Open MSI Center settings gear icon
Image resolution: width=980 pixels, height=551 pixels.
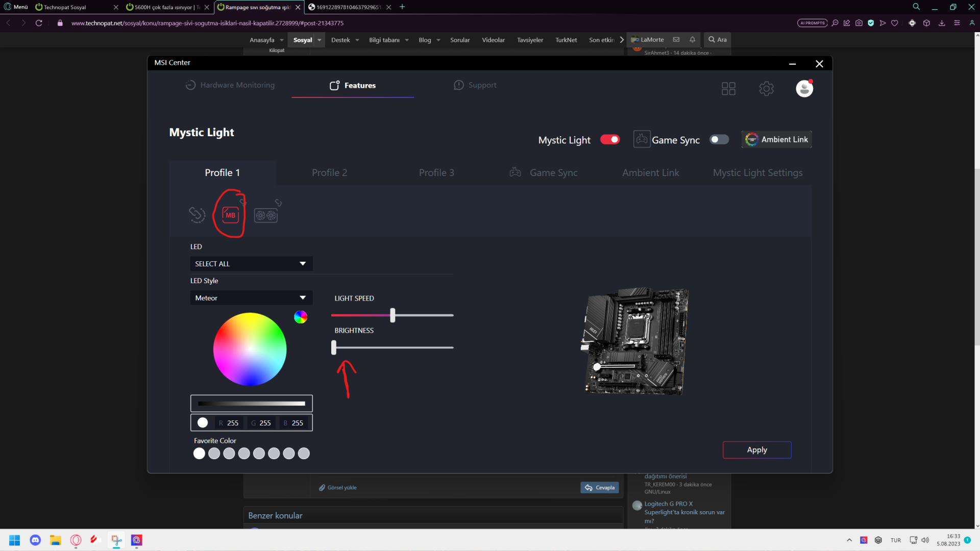tap(766, 89)
